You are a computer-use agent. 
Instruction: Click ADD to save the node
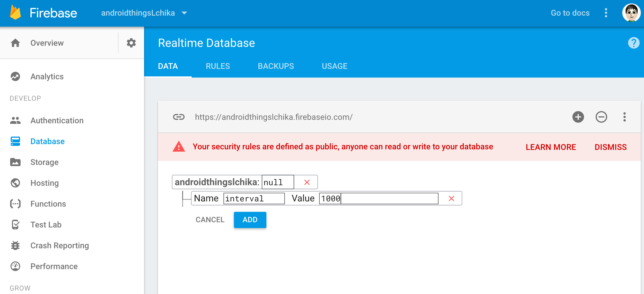(x=250, y=220)
